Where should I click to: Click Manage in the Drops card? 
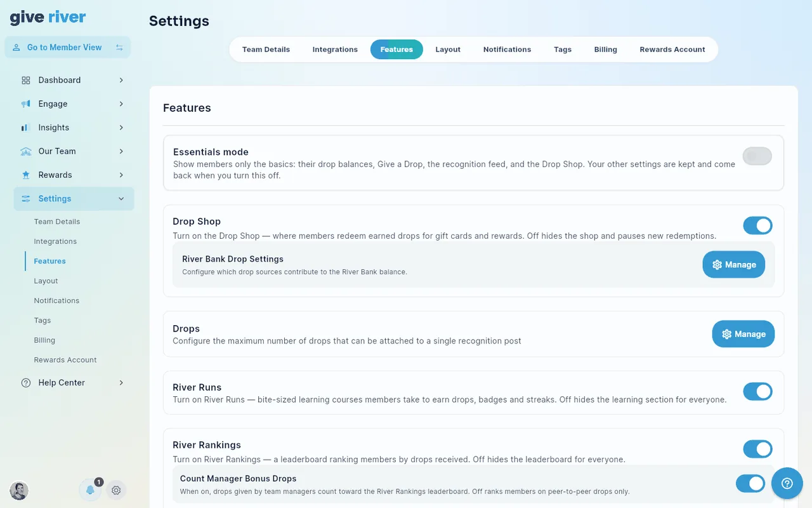[x=743, y=334]
